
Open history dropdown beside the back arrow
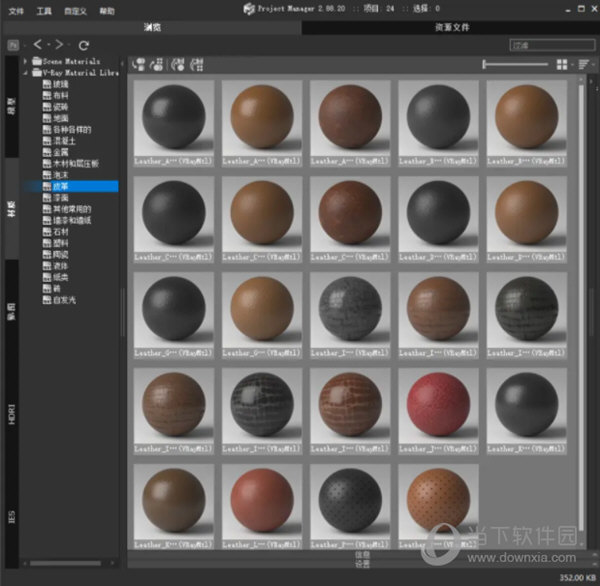click(x=49, y=45)
